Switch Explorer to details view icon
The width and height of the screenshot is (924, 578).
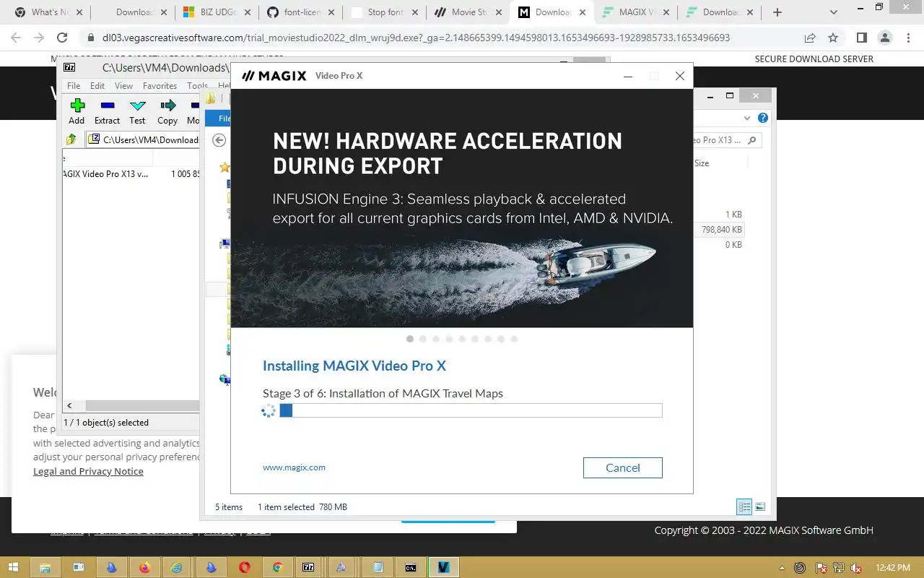tap(744, 507)
